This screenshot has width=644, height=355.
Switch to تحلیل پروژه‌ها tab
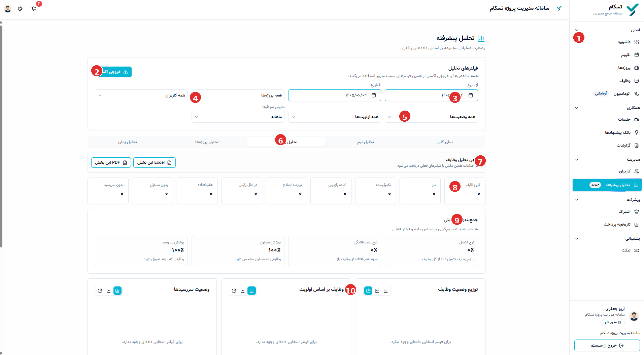[207, 142]
